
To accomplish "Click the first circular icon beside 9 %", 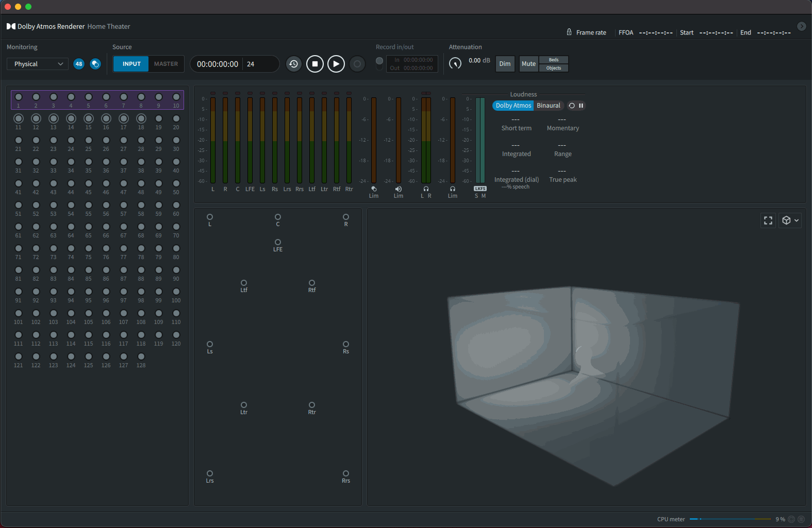I will click(x=791, y=519).
